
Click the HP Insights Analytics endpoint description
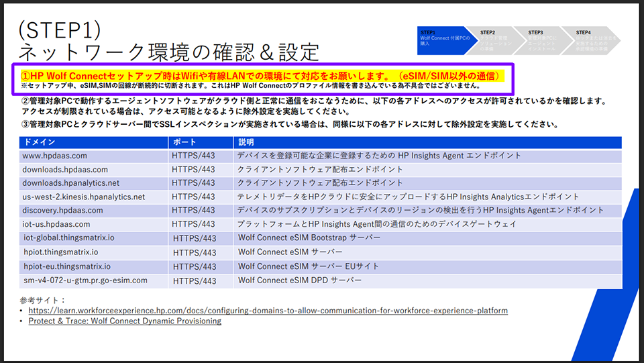(x=408, y=197)
